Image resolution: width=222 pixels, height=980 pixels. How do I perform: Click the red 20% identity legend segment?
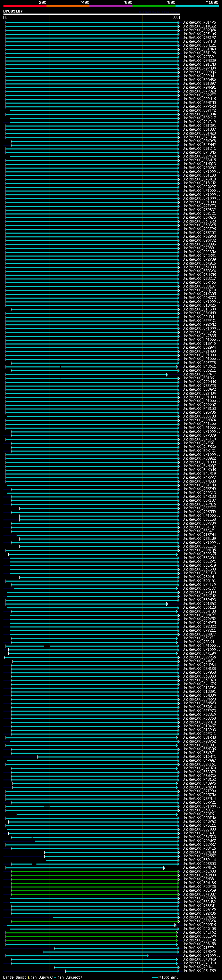25,6
